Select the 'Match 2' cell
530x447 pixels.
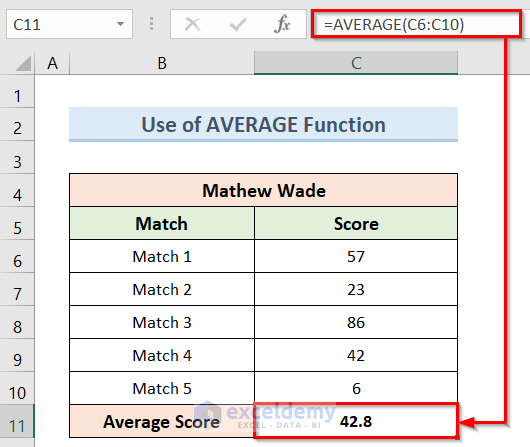click(x=162, y=289)
